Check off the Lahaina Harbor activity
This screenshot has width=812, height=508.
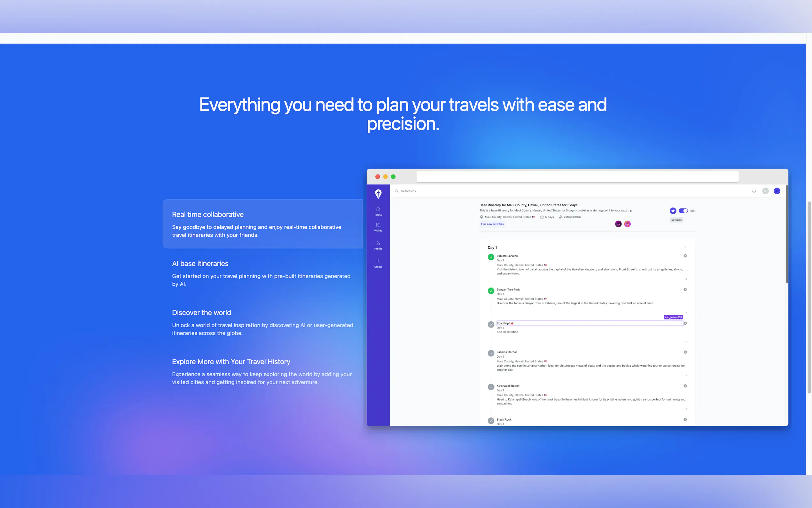(491, 353)
